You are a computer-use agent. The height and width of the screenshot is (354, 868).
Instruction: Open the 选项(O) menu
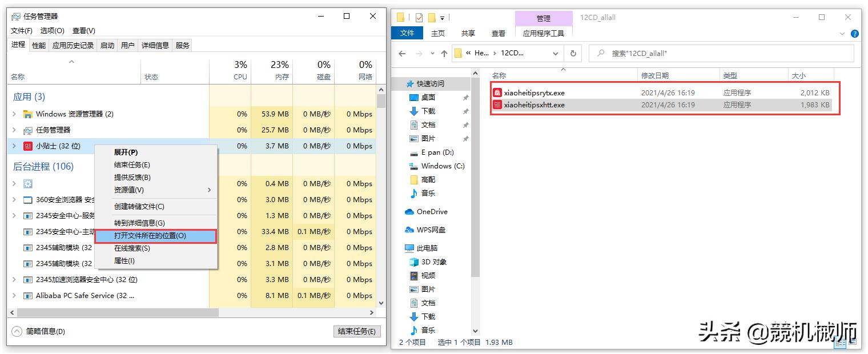[53, 31]
